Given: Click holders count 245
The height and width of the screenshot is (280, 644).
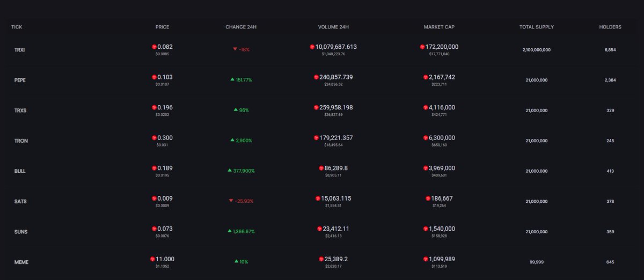Looking at the screenshot, I should (x=610, y=141).
